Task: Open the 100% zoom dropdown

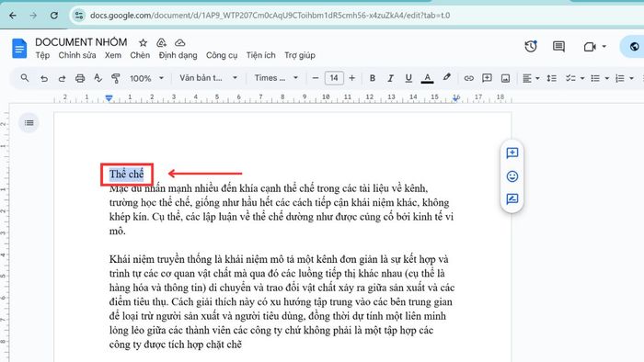Action: 146,78
